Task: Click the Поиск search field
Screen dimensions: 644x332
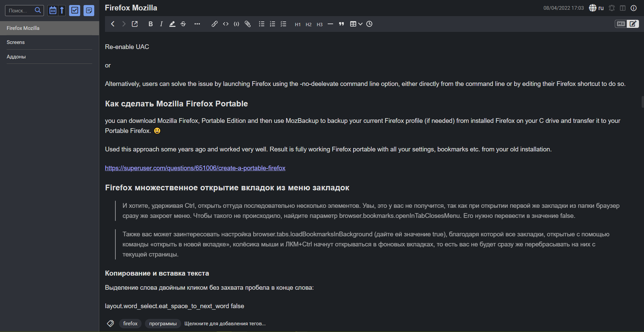Action: 20,10
